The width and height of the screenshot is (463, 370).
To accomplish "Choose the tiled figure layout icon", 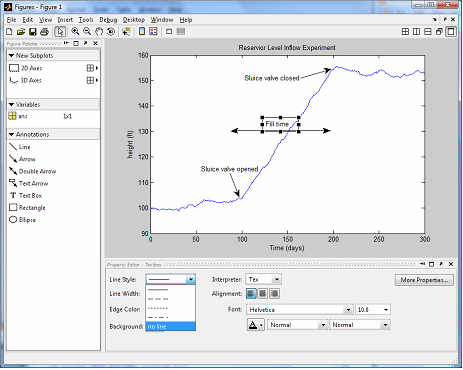I will 405,32.
